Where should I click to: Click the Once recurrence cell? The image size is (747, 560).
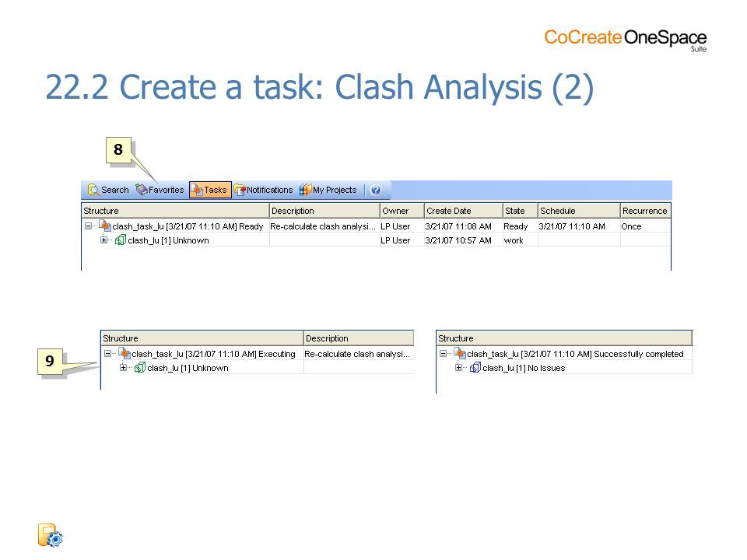pyautogui.click(x=631, y=226)
